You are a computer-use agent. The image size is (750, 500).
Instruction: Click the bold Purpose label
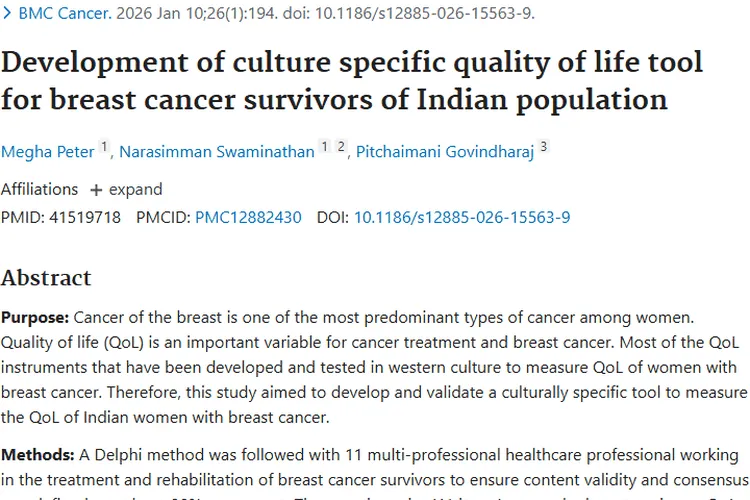(x=35, y=318)
